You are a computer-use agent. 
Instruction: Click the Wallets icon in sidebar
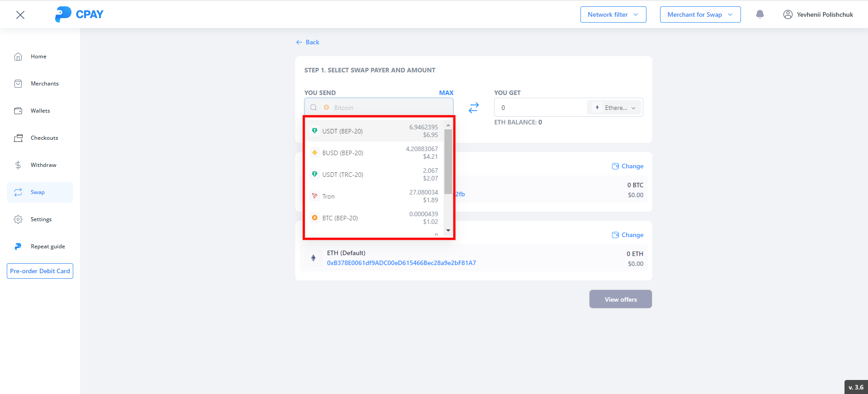[18, 111]
